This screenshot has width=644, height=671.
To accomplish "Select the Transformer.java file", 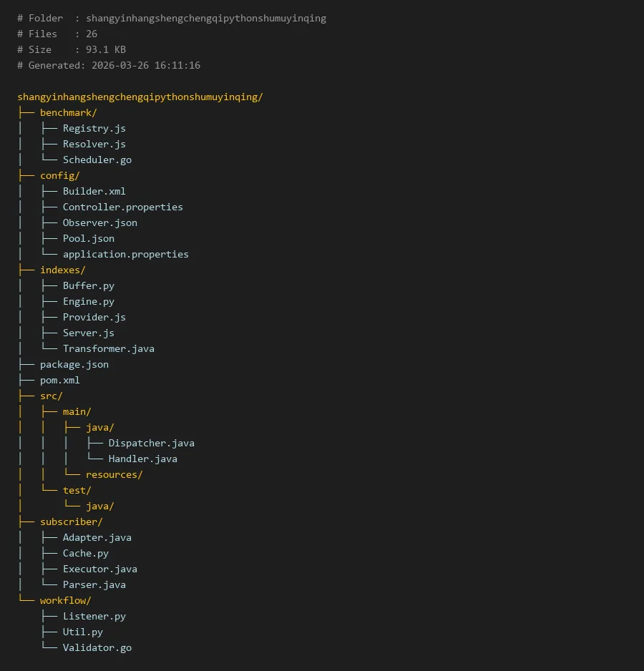I will tap(108, 349).
